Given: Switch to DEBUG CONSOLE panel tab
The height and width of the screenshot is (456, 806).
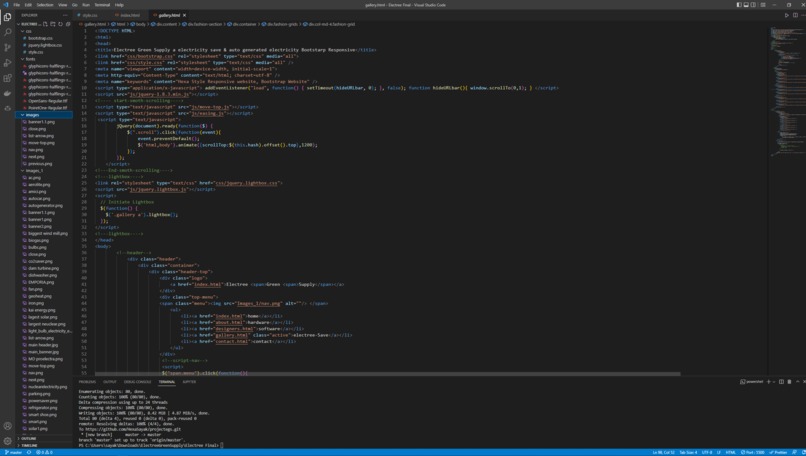Looking at the screenshot, I should 138,382.
